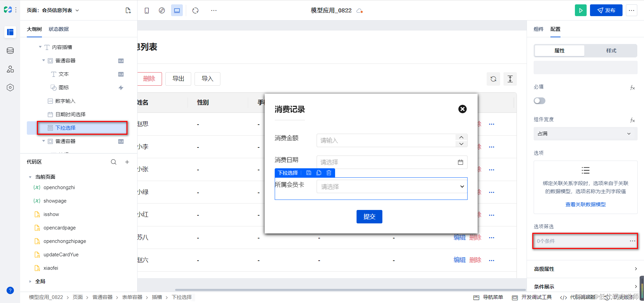Switch to mini program preview icon
644x303 pixels.
pos(162,10)
